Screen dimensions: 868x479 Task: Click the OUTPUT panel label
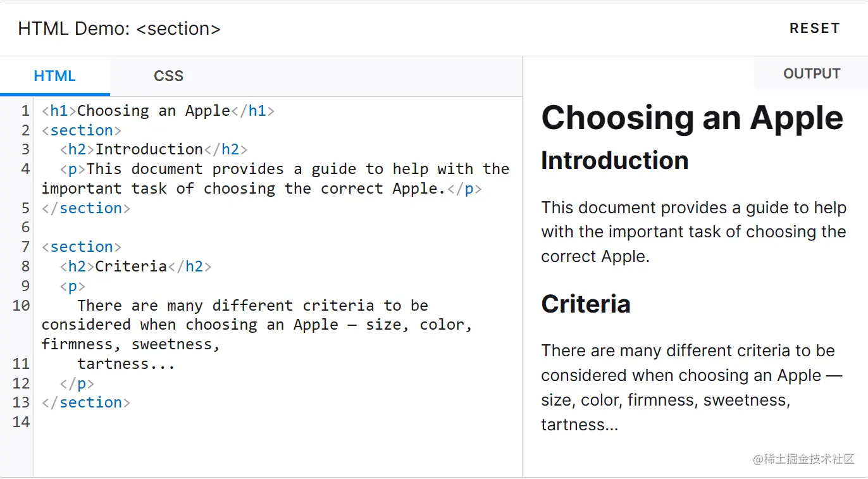[811, 73]
